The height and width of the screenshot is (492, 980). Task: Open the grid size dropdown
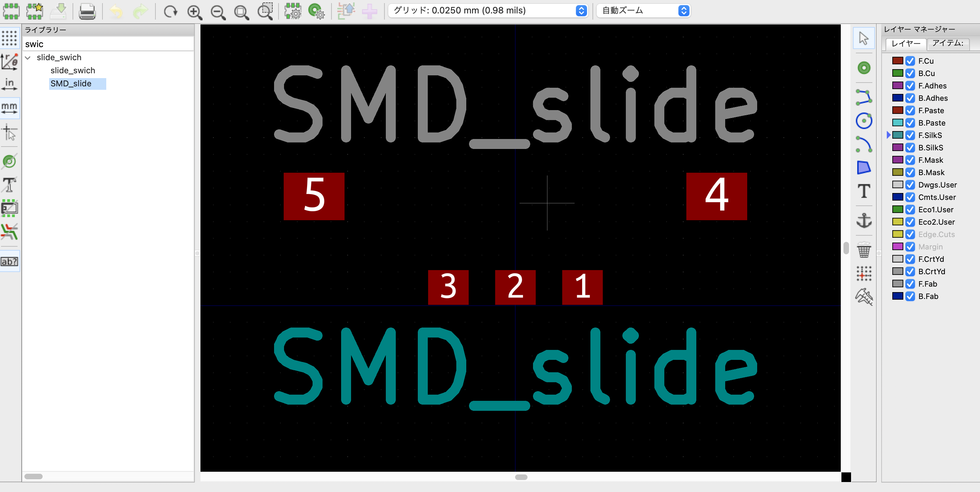coord(578,11)
